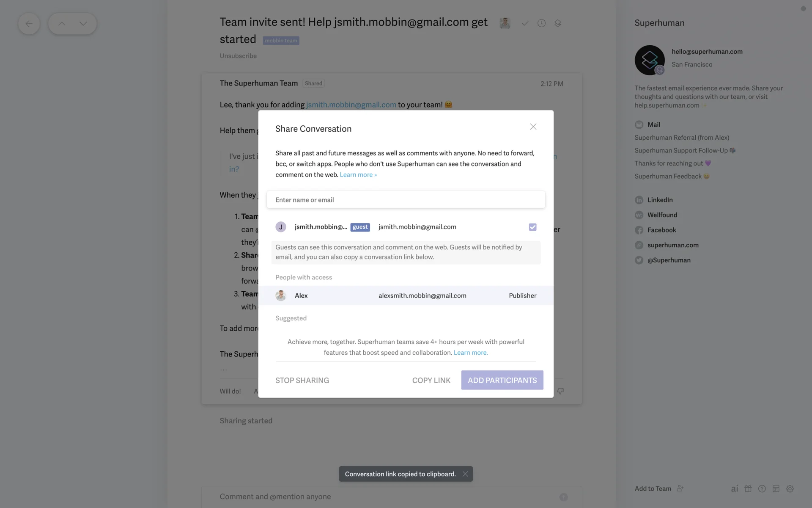Go to previous conversation with up chevron
This screenshot has width=812, height=508.
pos(62,24)
